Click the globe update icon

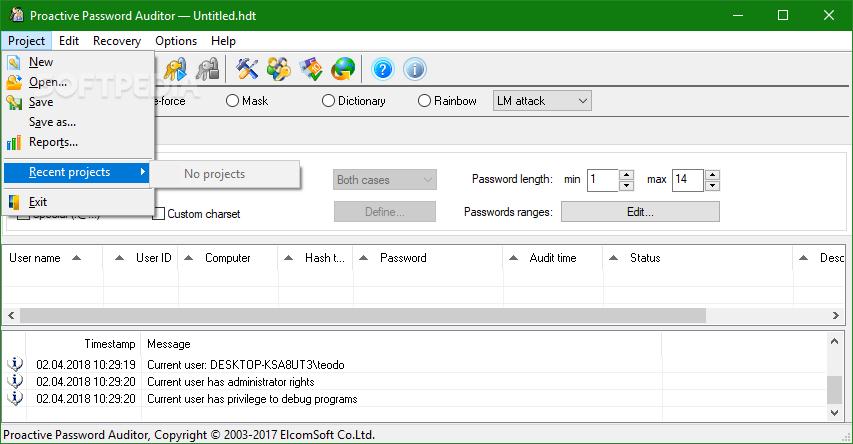tap(343, 69)
